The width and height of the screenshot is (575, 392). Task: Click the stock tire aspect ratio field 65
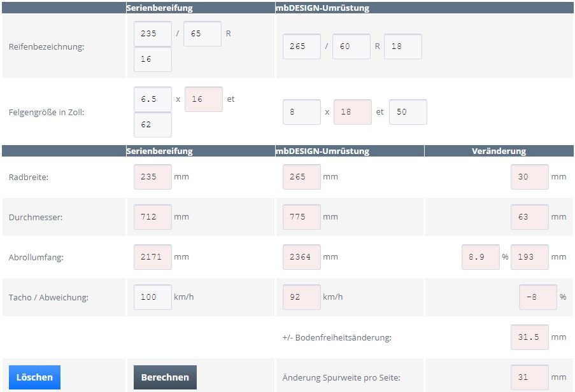(x=202, y=34)
